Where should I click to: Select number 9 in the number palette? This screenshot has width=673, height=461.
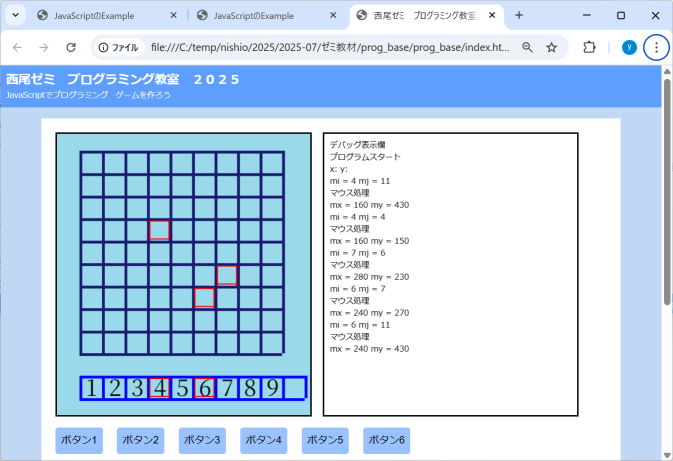pos(272,388)
